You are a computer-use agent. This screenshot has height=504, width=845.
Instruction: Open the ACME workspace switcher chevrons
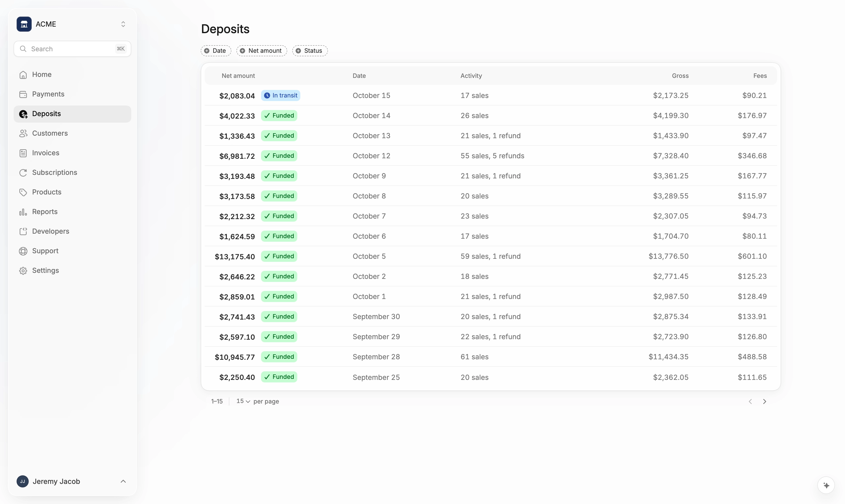click(x=123, y=24)
